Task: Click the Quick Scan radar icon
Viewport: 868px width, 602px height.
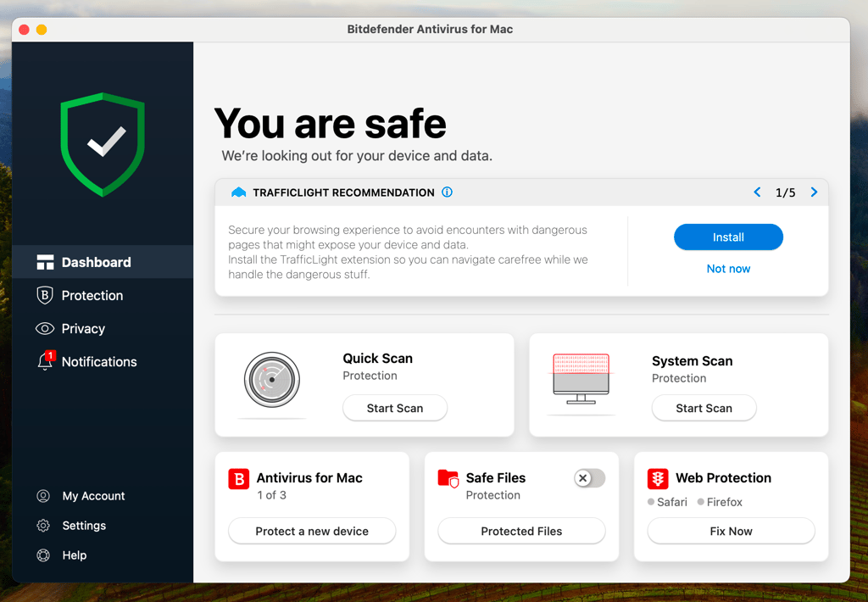Action: (272, 379)
